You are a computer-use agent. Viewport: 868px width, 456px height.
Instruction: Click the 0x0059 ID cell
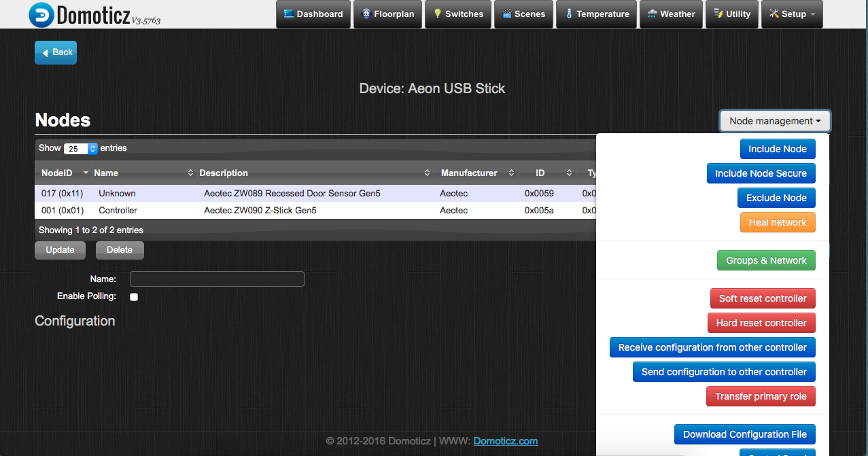point(539,194)
